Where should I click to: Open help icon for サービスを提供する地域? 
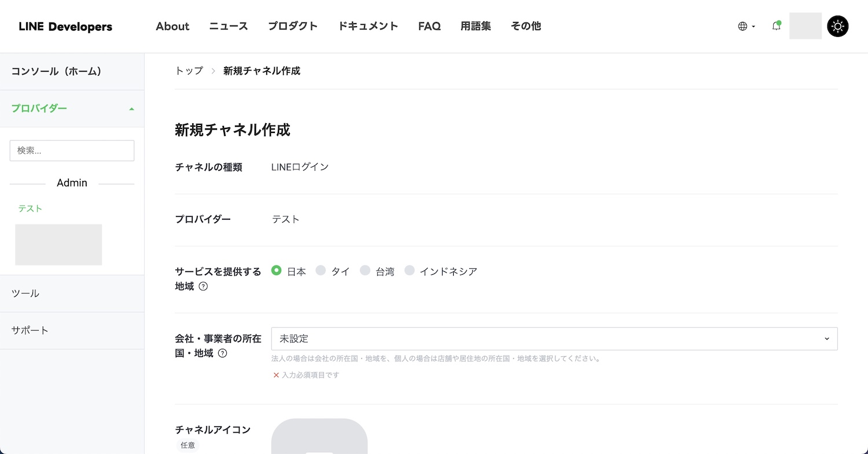tap(203, 286)
